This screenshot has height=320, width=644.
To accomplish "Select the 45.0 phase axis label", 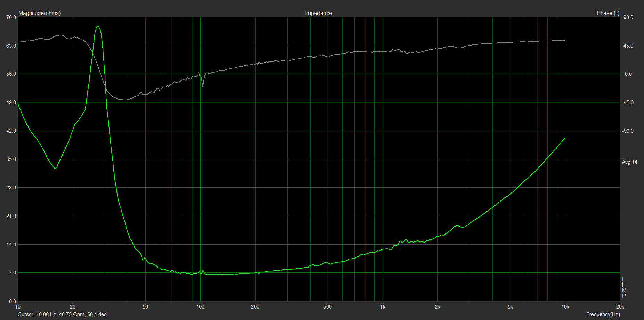I will 628,46.
